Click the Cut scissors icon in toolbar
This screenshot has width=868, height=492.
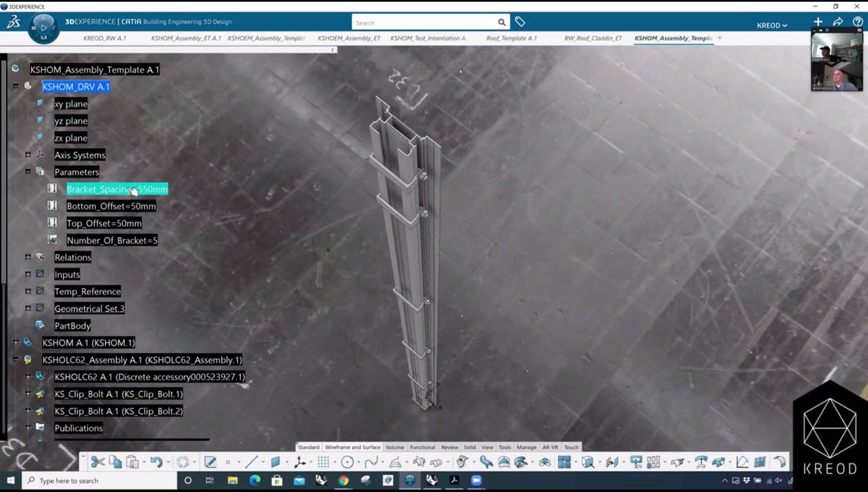(97, 462)
